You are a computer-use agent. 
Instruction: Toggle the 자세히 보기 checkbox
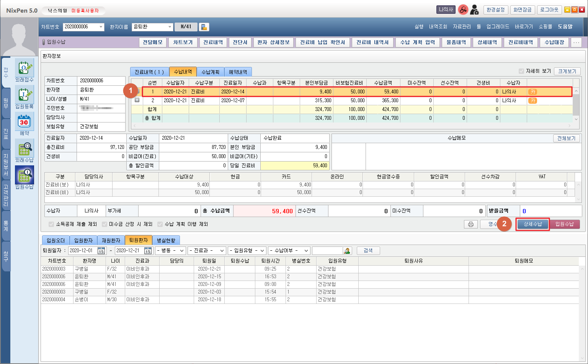521,71
